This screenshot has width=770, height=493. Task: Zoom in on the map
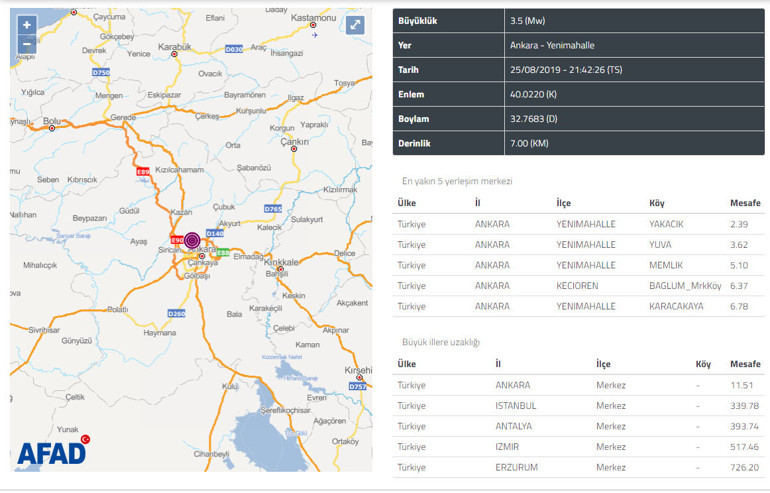(x=26, y=25)
